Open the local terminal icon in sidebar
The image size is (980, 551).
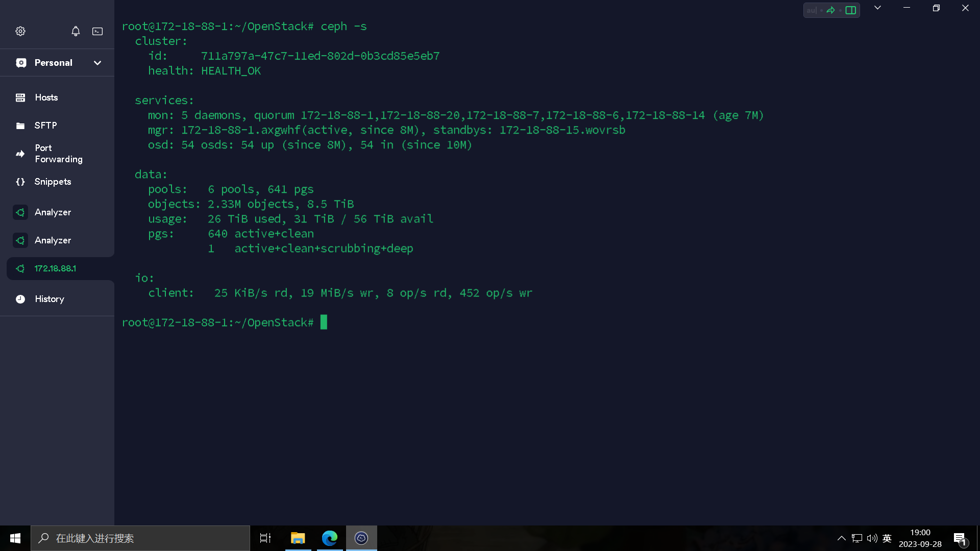click(x=97, y=31)
